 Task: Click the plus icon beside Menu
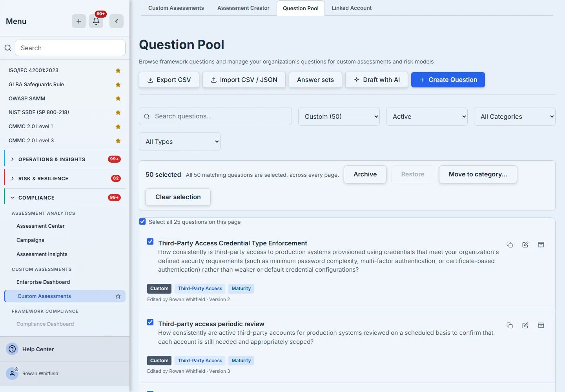pos(79,21)
